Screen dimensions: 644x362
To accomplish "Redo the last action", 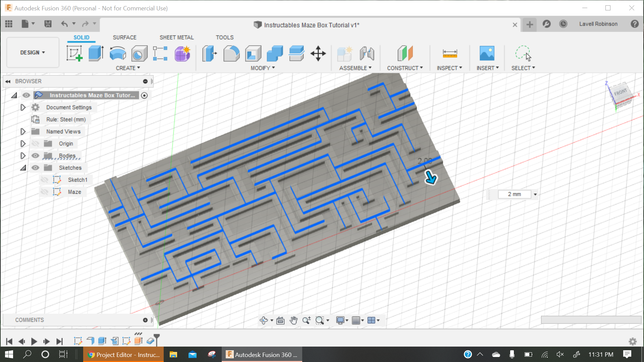I will pyautogui.click(x=85, y=24).
